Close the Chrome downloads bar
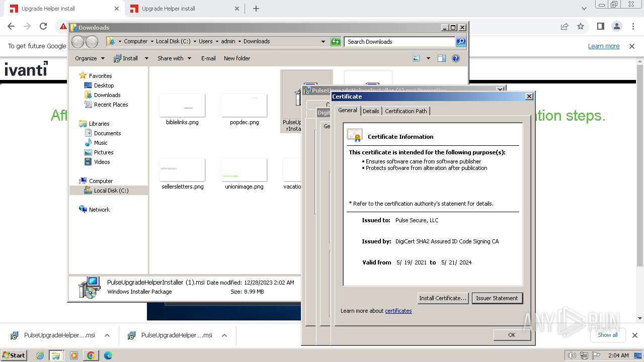Image resolution: width=644 pixels, height=362 pixels. (x=634, y=335)
